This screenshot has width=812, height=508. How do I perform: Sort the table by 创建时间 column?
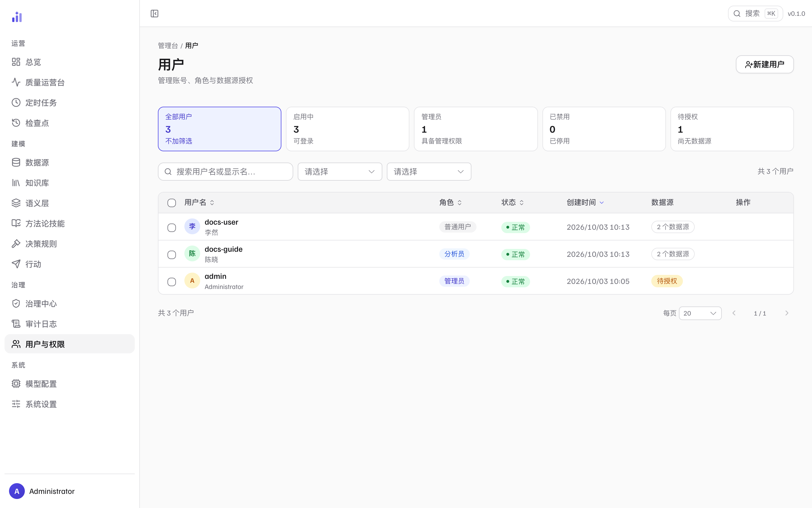coord(585,203)
